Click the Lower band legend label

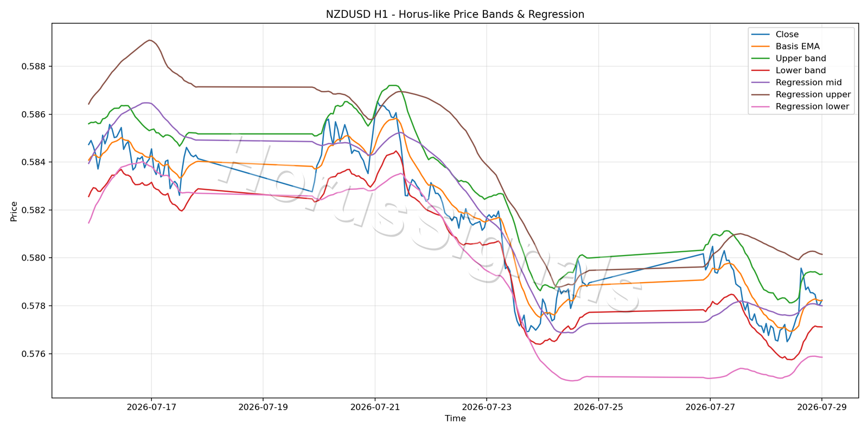coord(801,71)
